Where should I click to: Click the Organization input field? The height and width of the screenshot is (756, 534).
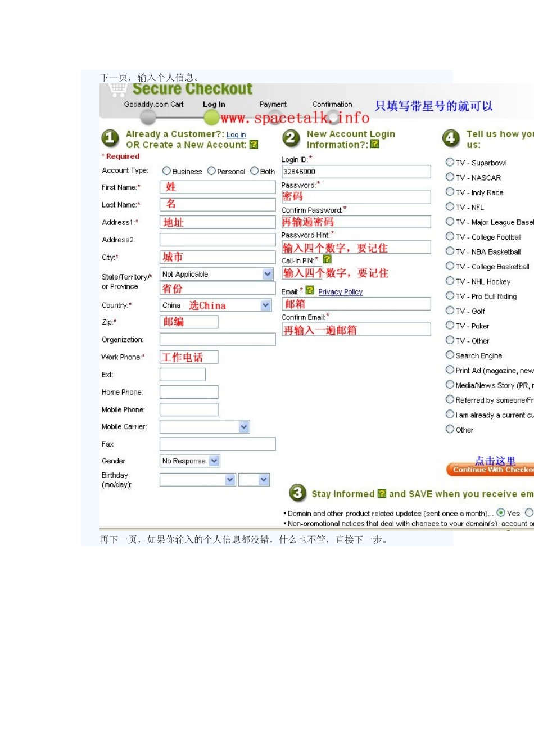(218, 340)
